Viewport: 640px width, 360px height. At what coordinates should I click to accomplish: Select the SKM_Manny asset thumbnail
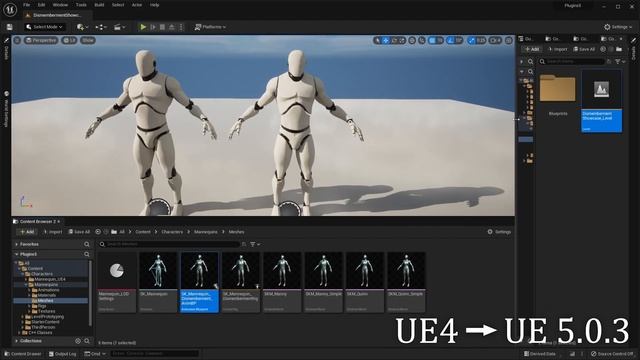[x=282, y=282]
